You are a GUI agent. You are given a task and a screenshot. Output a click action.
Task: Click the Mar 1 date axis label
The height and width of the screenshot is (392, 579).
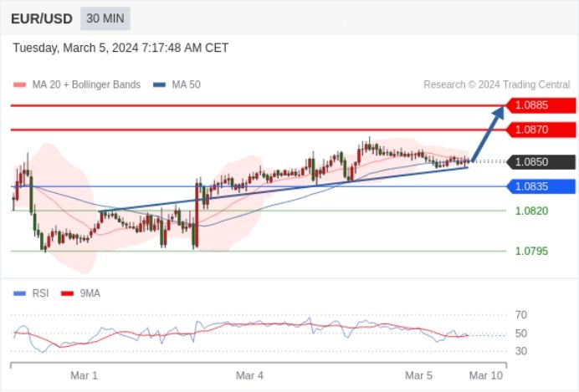tap(85, 376)
